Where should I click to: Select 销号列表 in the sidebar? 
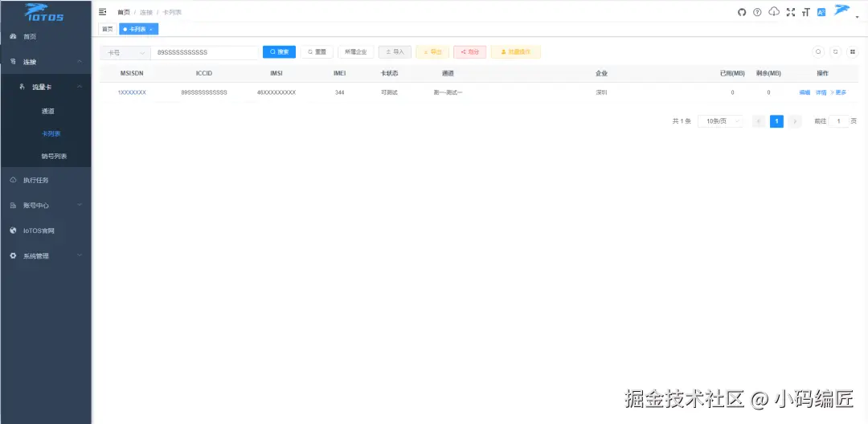[55, 157]
